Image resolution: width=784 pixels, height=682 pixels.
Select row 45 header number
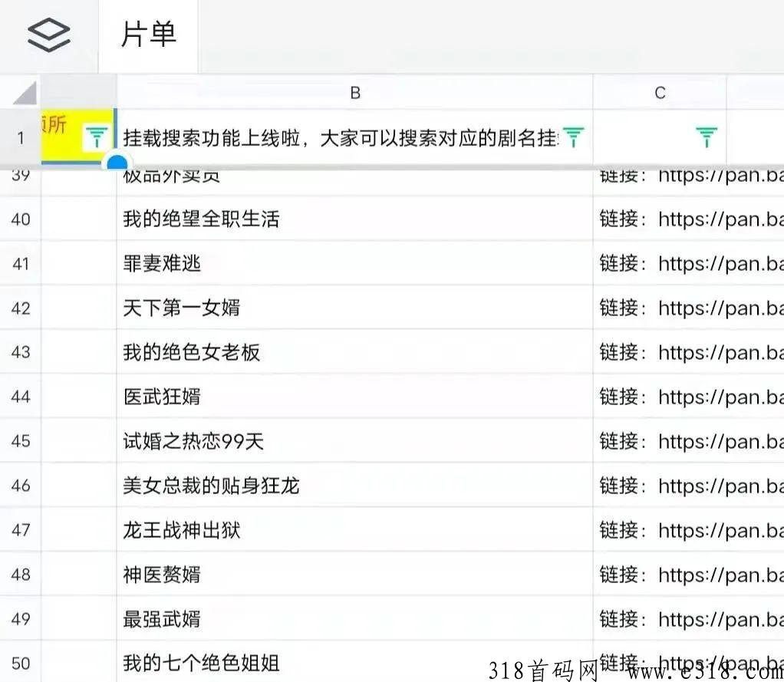(21, 441)
